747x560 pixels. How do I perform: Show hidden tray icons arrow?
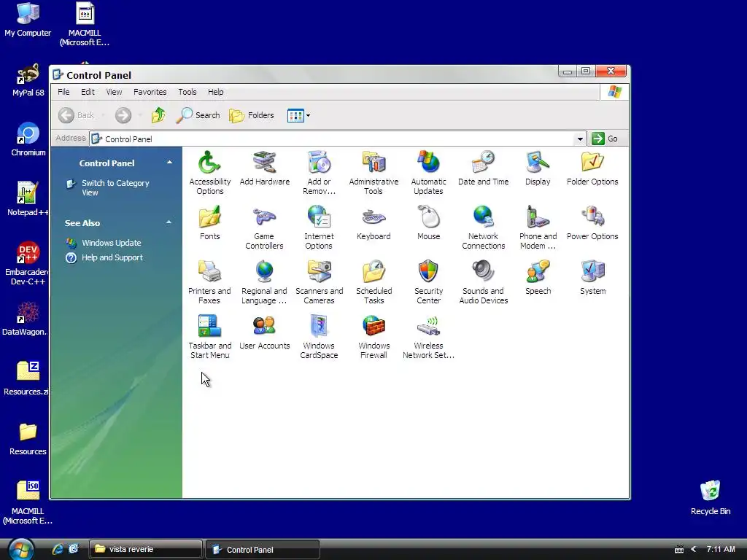(694, 550)
